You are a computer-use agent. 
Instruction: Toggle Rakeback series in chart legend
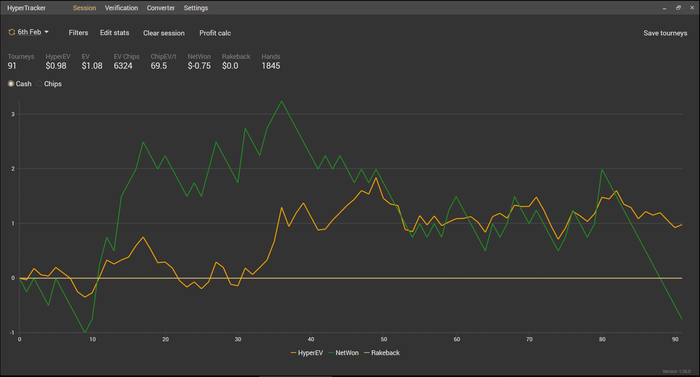[x=382, y=353]
